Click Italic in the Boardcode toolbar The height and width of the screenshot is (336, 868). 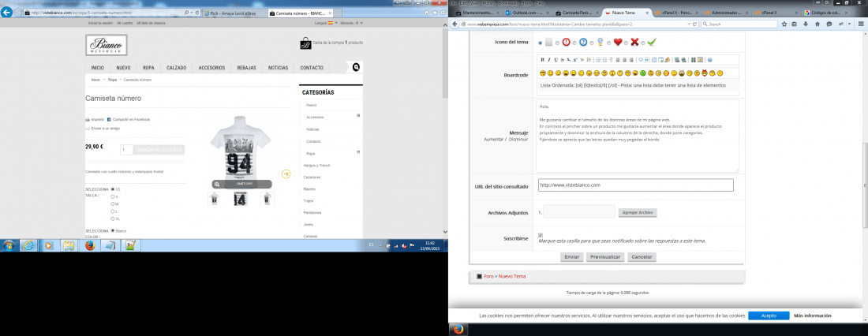[549, 60]
